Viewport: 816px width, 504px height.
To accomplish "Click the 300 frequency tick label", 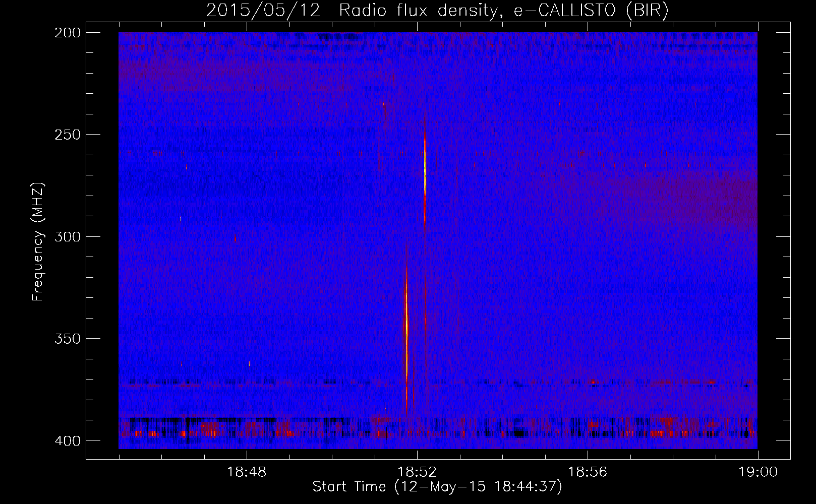I will coord(67,236).
